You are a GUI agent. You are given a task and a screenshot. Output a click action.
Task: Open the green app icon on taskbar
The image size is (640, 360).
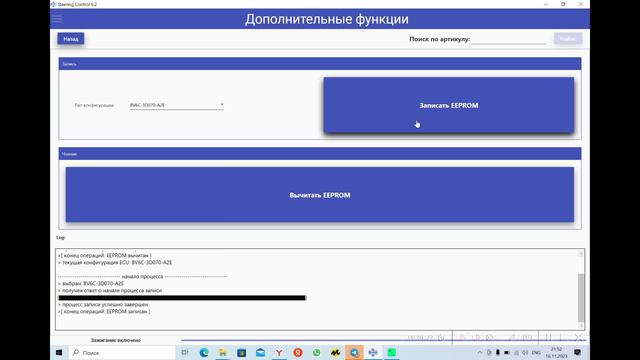[x=392, y=353]
